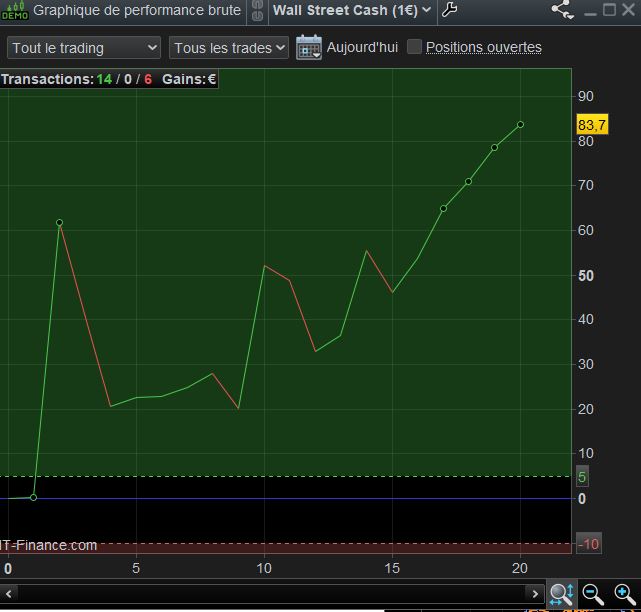Click the data point at trade 19
641x612 pixels.
pyautogui.click(x=495, y=148)
